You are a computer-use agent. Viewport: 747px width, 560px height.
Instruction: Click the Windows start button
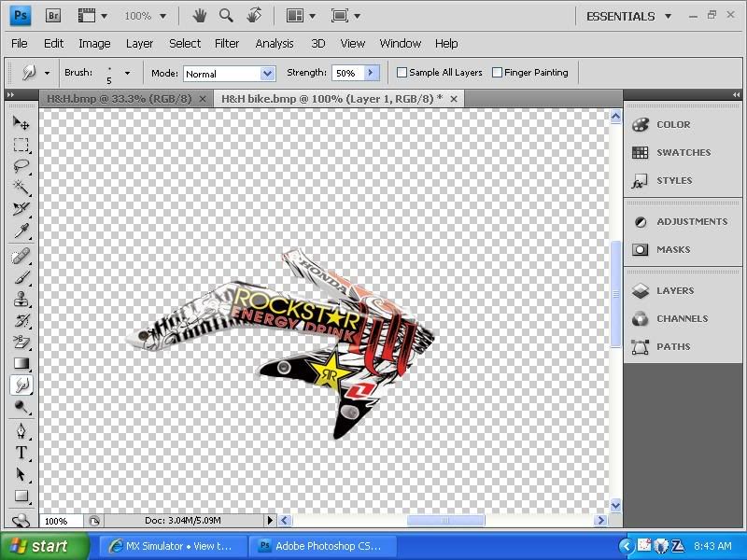pyautogui.click(x=43, y=546)
